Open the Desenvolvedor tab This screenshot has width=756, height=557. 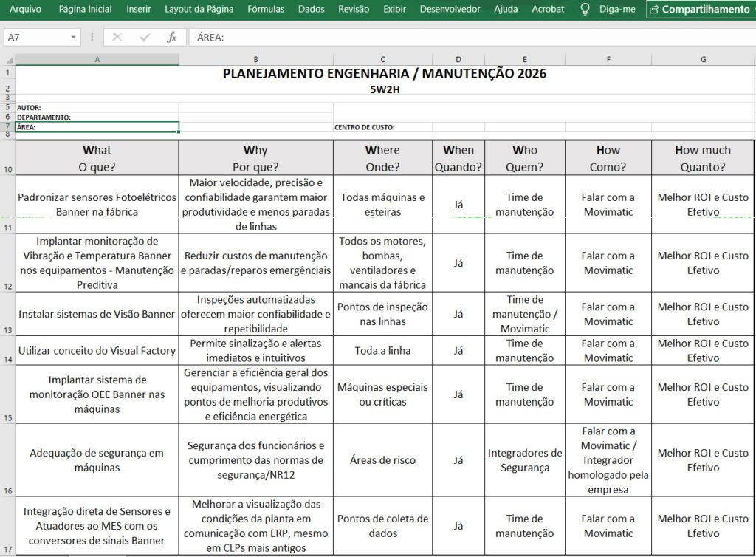tap(450, 9)
